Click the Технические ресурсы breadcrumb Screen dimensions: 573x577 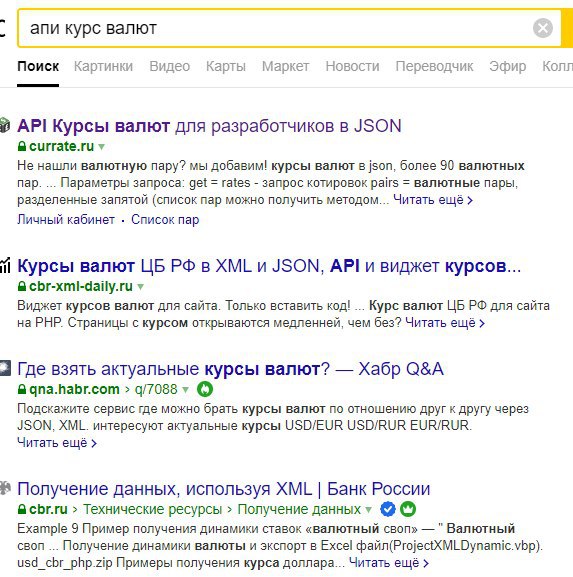[152, 510]
